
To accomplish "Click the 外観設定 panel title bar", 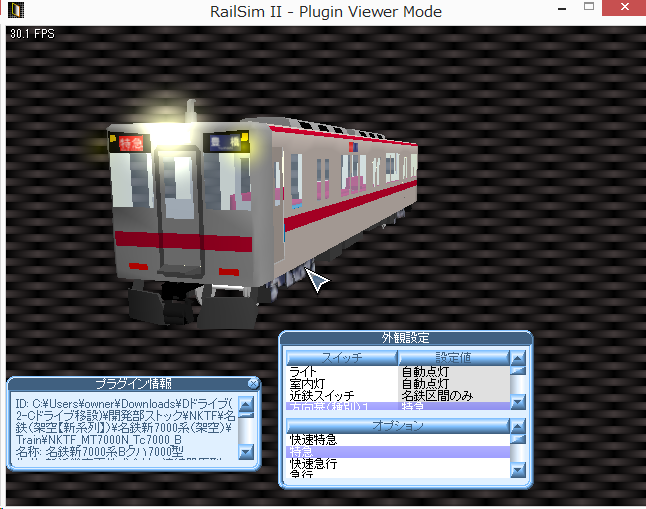I will click(405, 338).
